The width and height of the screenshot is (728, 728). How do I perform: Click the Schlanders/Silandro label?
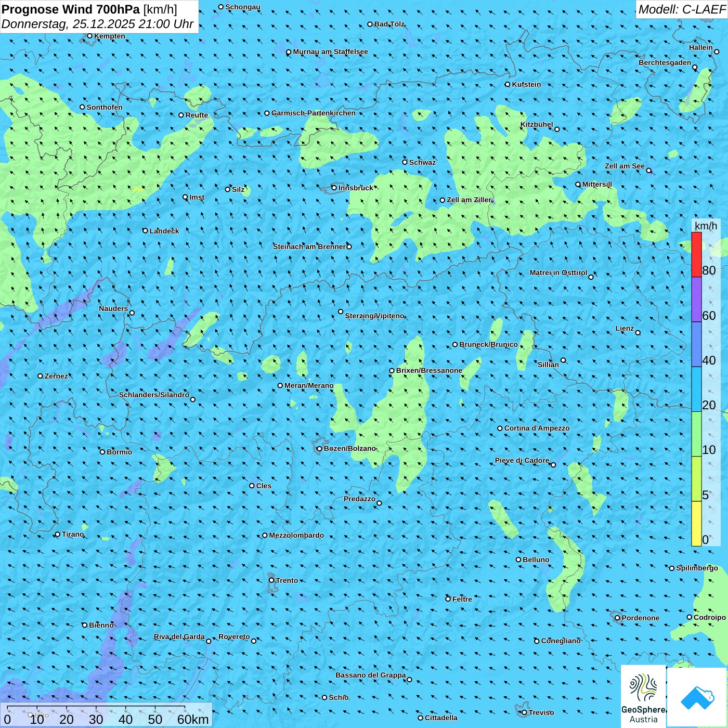tap(154, 395)
